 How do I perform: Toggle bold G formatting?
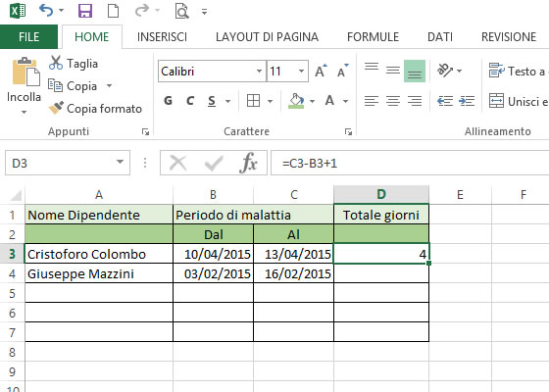tap(168, 101)
